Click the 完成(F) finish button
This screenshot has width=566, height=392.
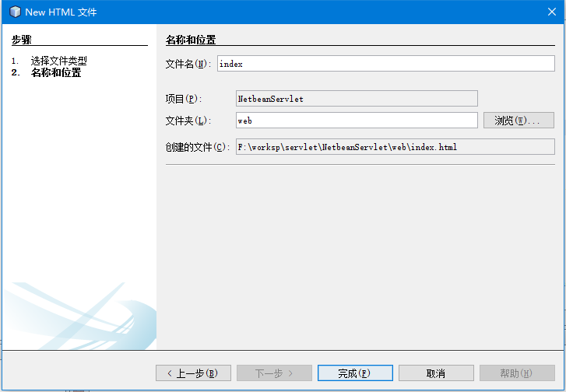point(355,373)
